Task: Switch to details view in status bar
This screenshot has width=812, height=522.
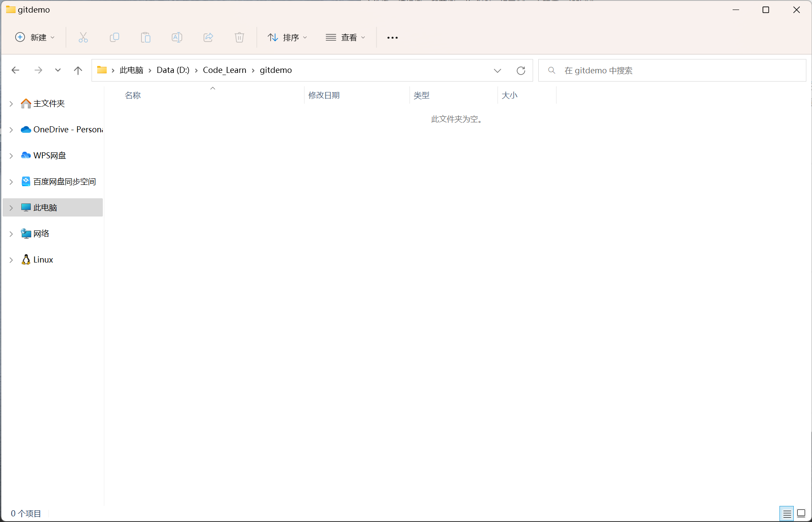Action: point(787,514)
